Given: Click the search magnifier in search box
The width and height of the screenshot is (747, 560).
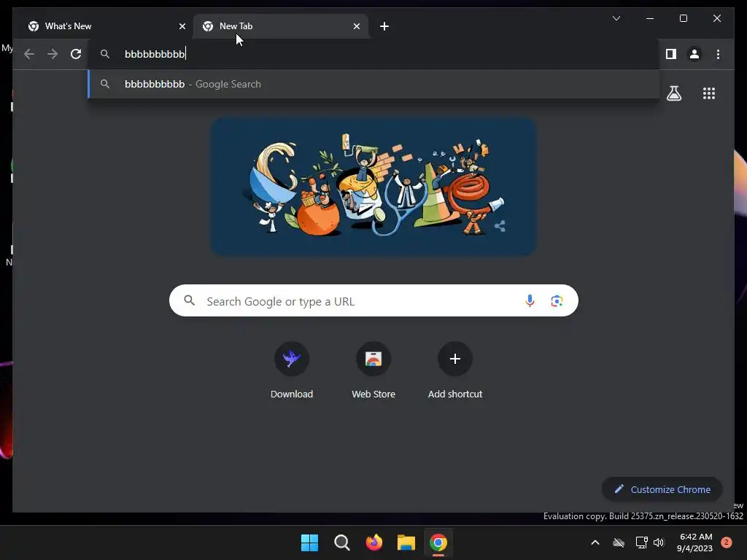Looking at the screenshot, I should coord(190,300).
